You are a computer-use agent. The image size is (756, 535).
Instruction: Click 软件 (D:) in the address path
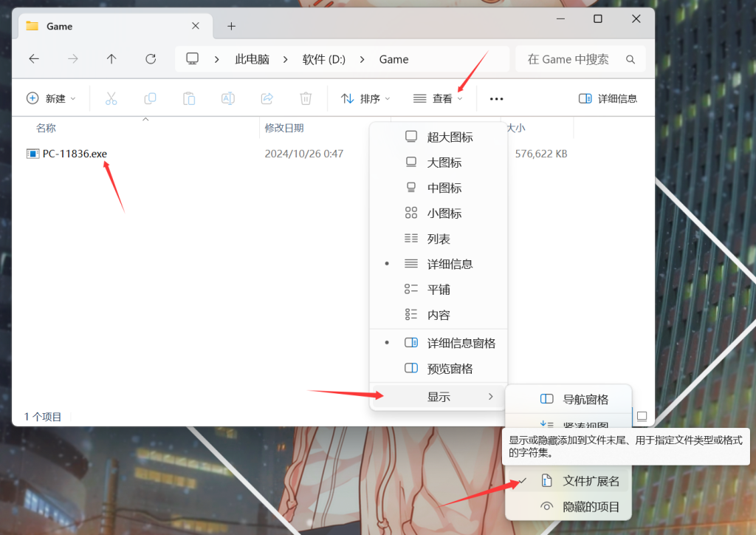(323, 59)
